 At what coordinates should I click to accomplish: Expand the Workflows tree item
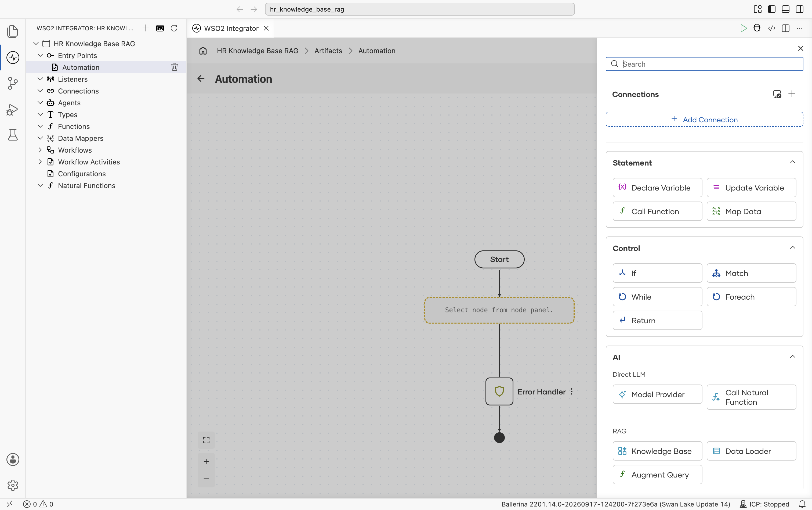pos(40,150)
